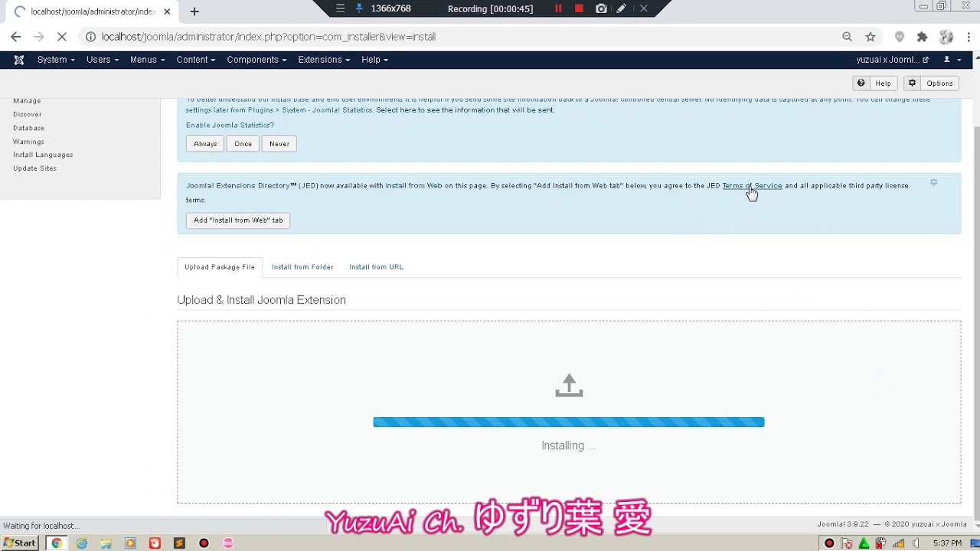This screenshot has height=551, width=980.
Task: Open the System menu
Action: click(x=56, y=60)
